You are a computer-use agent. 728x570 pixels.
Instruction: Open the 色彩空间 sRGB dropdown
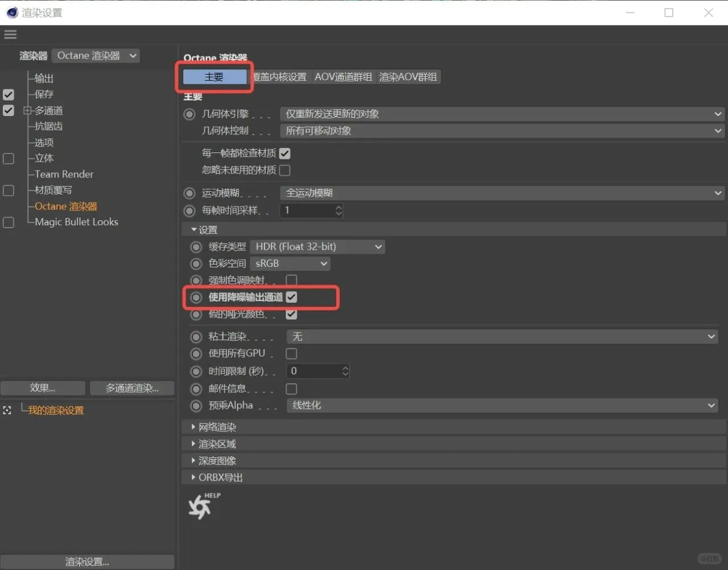(x=290, y=264)
